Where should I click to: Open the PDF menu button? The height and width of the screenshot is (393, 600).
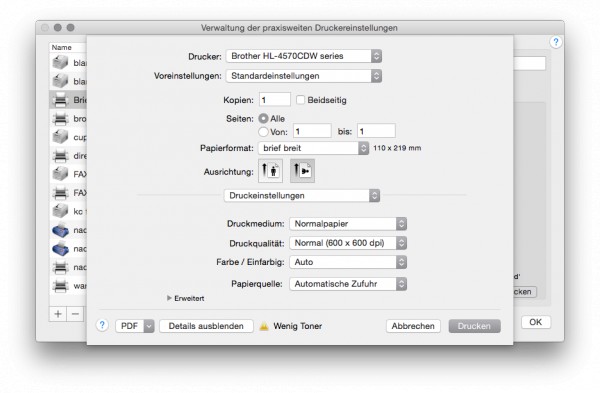(x=135, y=326)
